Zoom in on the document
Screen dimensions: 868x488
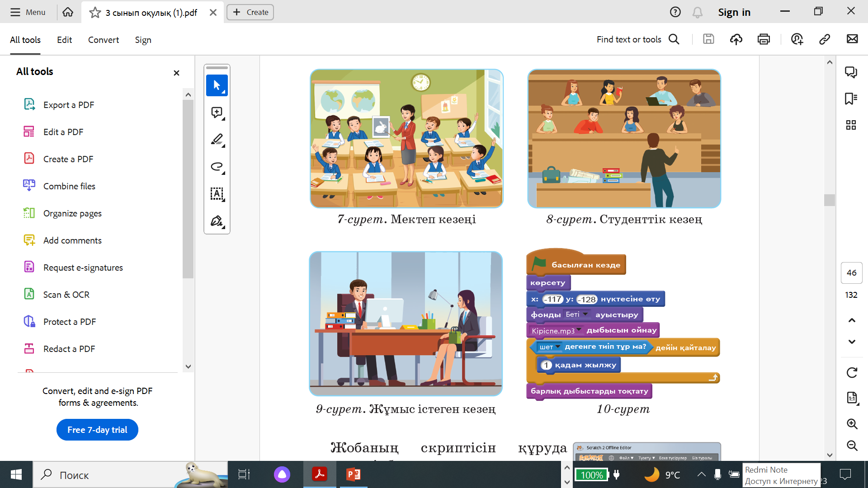click(x=852, y=424)
